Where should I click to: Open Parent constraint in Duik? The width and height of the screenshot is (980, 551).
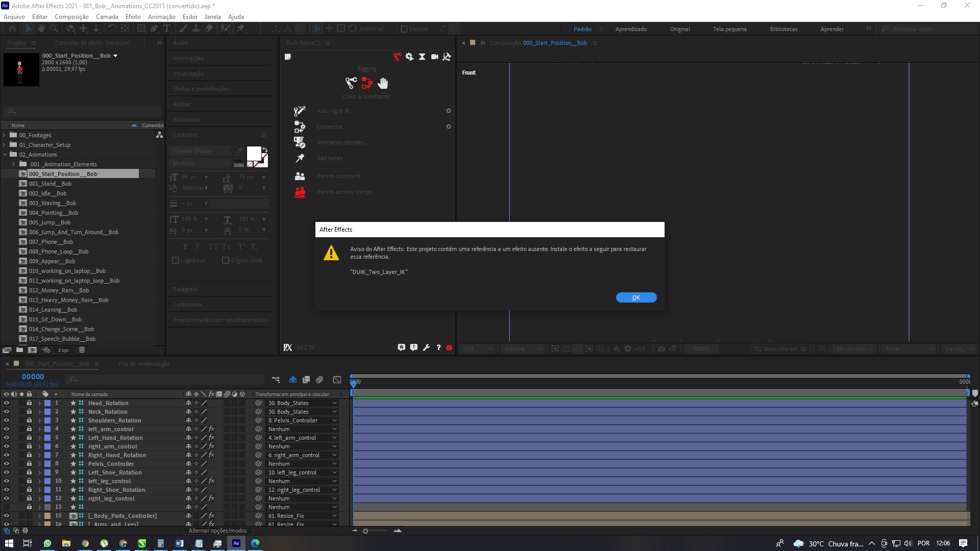coord(338,176)
